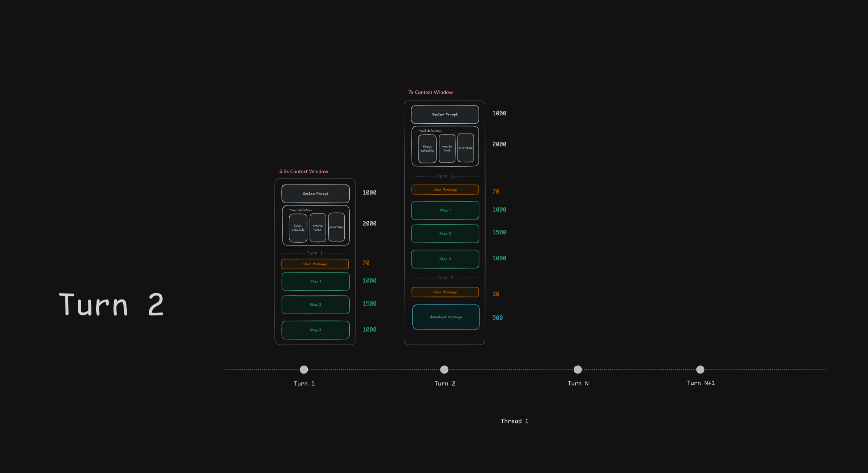This screenshot has width=868, height=473.
Task: Click the "500" token count
Action: pos(497,318)
